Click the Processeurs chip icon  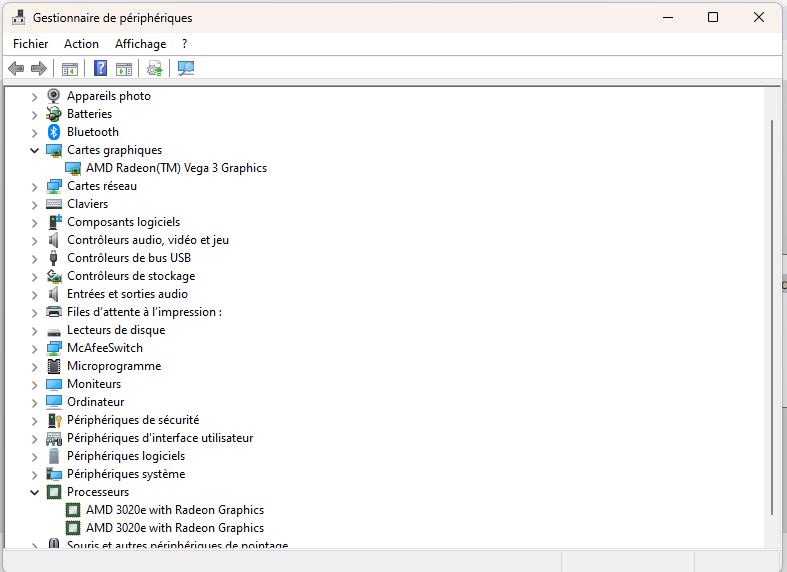pos(54,492)
